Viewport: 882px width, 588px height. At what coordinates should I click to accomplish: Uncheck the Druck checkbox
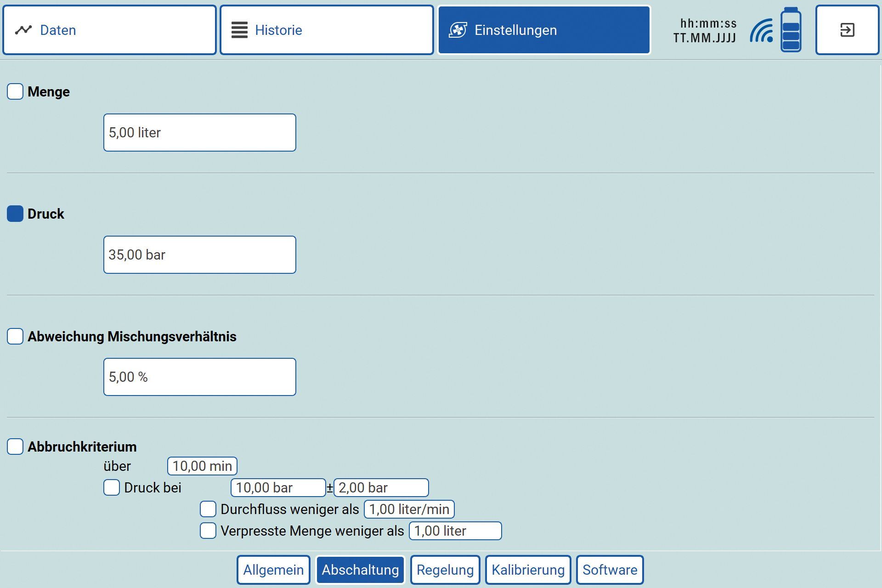[x=15, y=214]
